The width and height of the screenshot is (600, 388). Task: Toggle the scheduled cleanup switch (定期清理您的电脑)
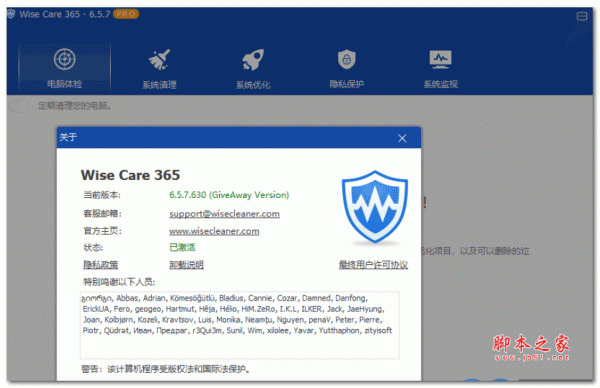19,106
